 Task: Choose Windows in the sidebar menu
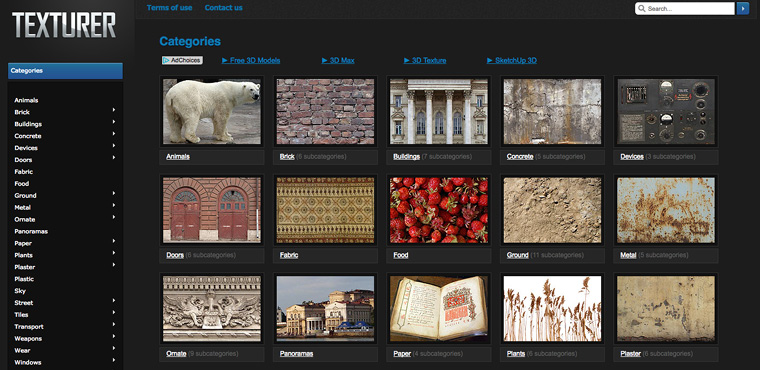pyautogui.click(x=28, y=362)
